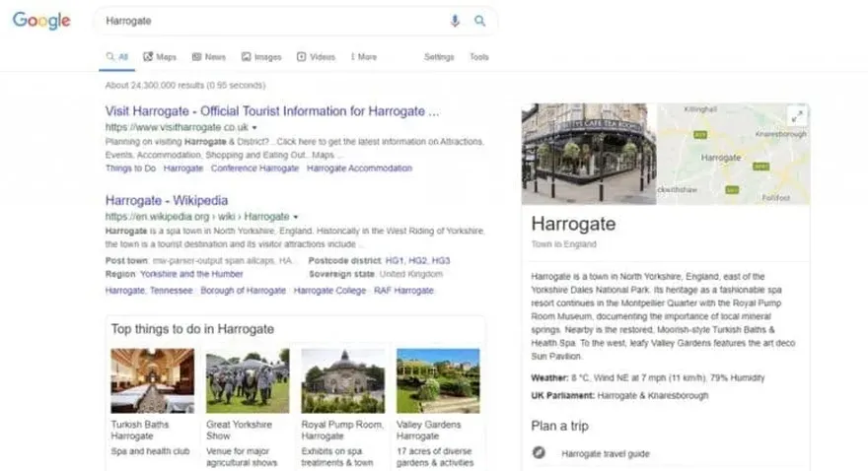Switch to the Maps tab

(160, 57)
